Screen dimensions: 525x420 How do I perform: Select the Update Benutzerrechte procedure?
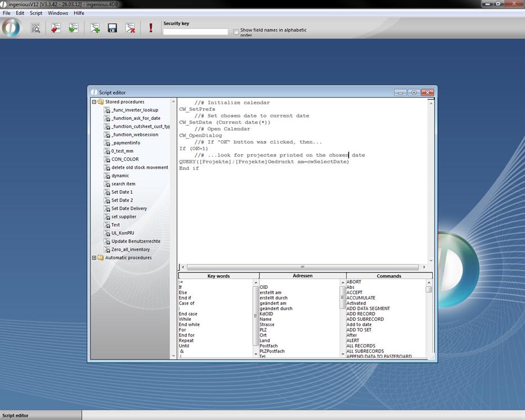click(x=136, y=241)
